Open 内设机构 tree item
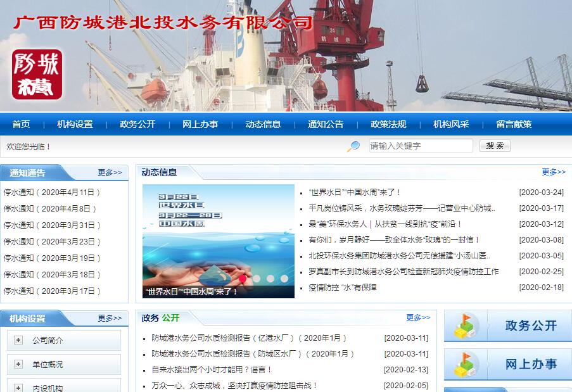 pos(48,388)
